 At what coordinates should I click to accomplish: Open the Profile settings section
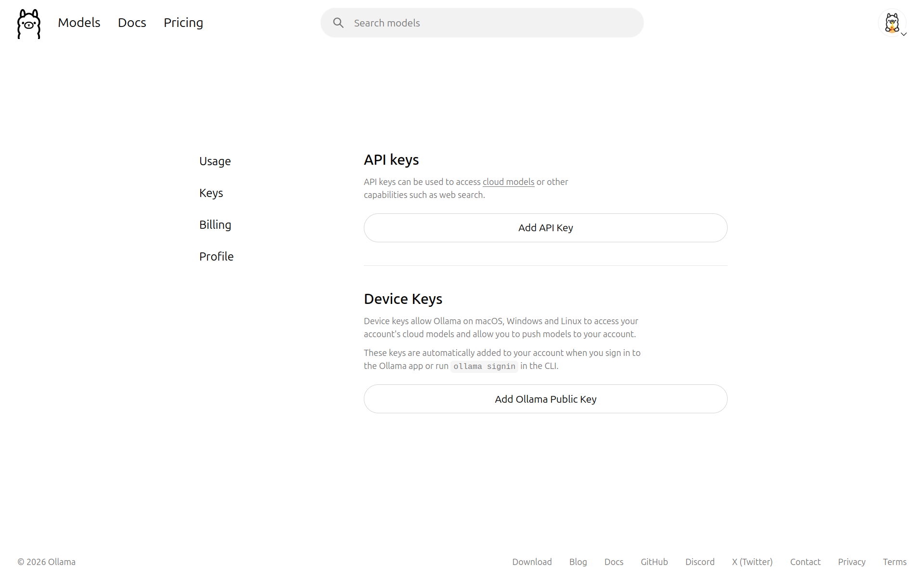[217, 256]
